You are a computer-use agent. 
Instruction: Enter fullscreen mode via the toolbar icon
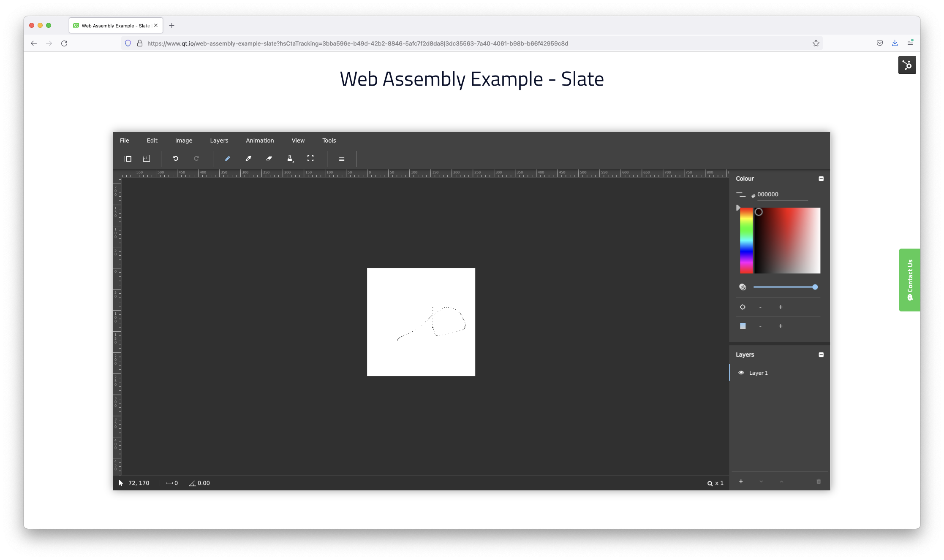click(310, 158)
